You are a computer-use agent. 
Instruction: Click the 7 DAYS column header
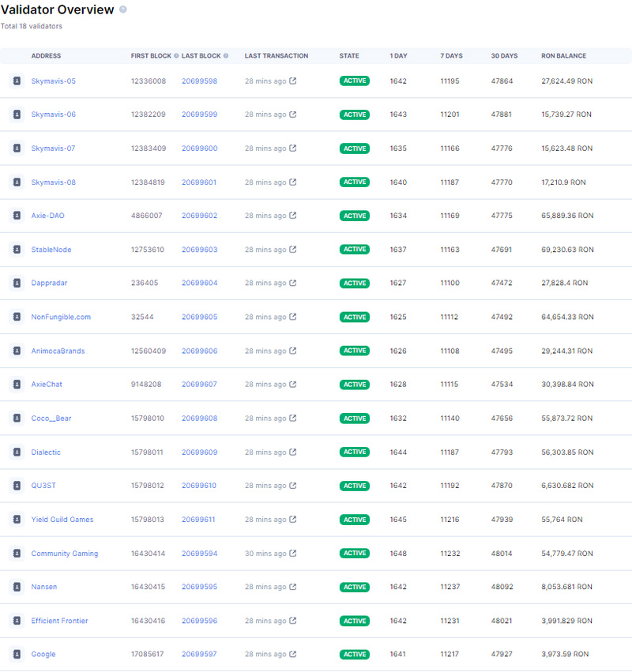(451, 56)
